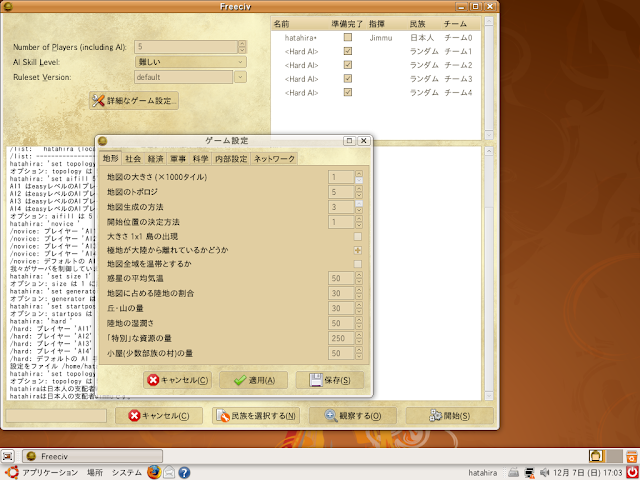Image resolution: width=640 pixels, height=480 pixels.
Task: Increase average temperature (惑星の平均気温) value
Action: click(359, 275)
